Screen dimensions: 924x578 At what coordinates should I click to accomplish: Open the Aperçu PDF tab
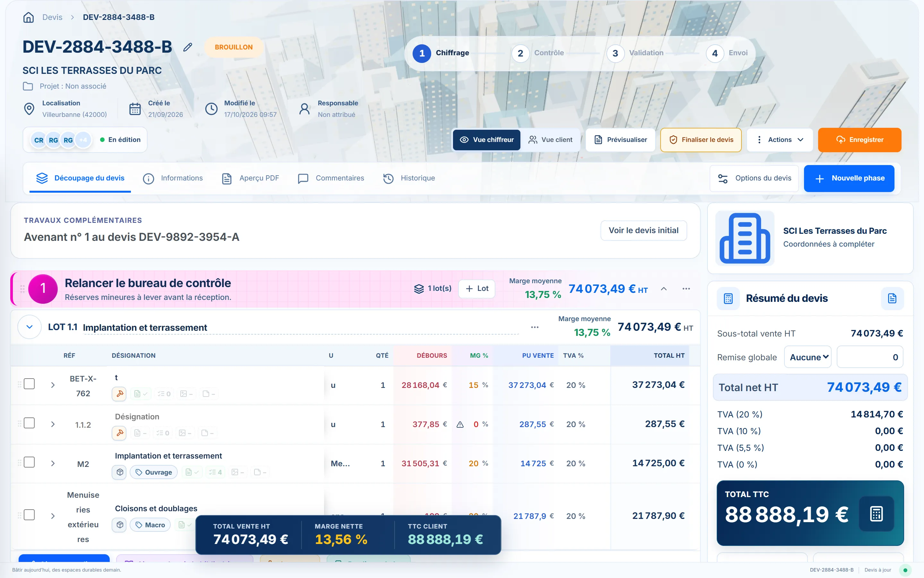pyautogui.click(x=251, y=178)
